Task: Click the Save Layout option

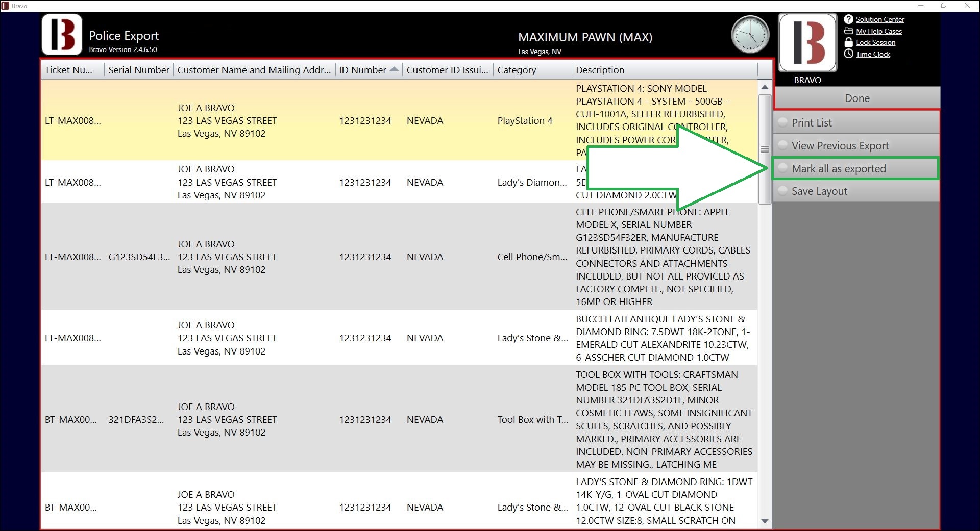Action: pyautogui.click(x=856, y=191)
